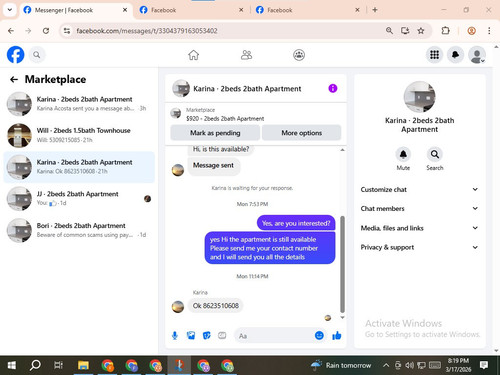The image size is (500, 375).
Task: Open the Friends icon in top navigation
Action: coord(246,55)
